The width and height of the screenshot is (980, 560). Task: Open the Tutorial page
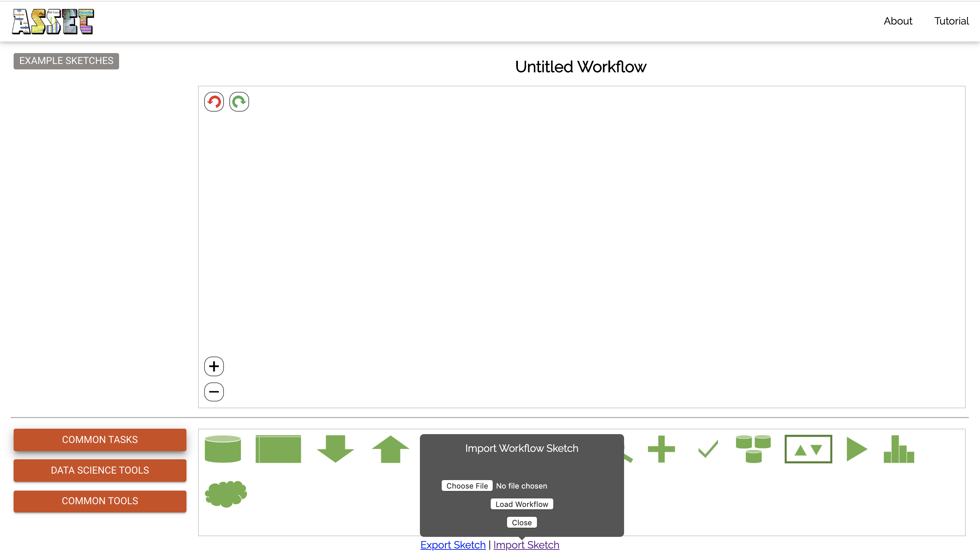(951, 21)
